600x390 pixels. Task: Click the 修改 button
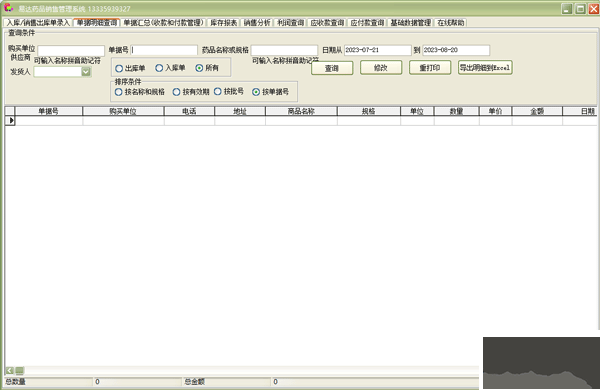(381, 68)
